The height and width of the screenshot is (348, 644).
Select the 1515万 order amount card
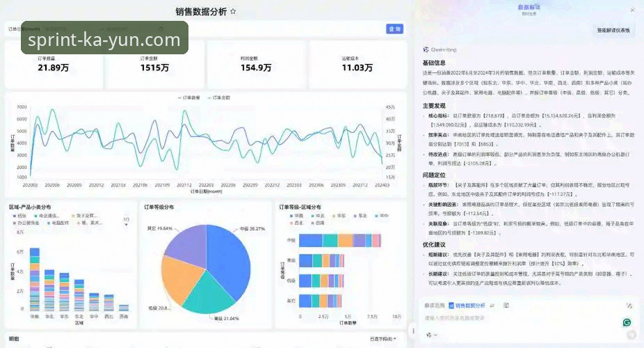coord(155,65)
